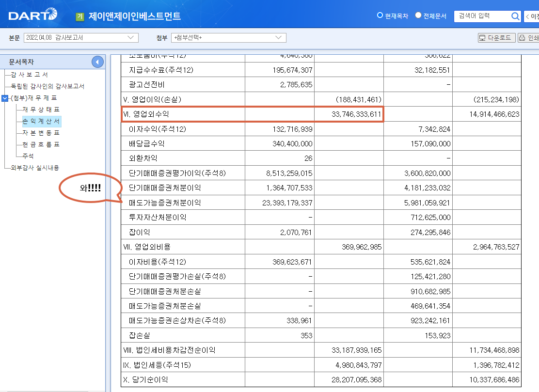This screenshot has width=539, height=392.
Task: Click value 33,746,333,611
Action: coord(356,114)
